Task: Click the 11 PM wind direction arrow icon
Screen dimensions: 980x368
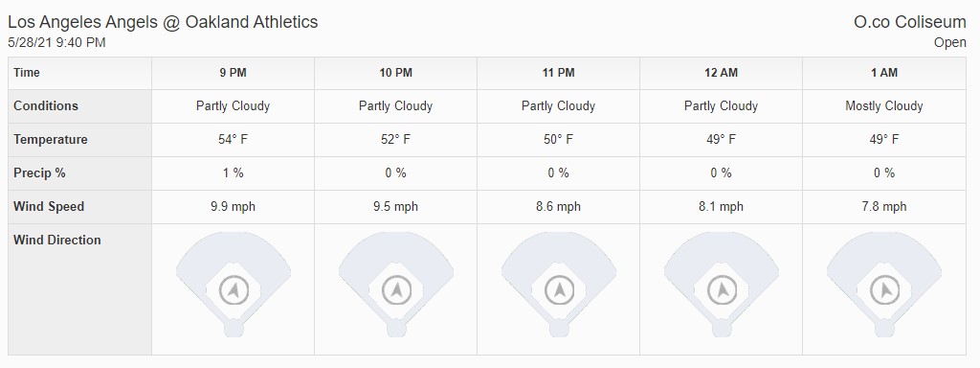Action: pos(559,289)
